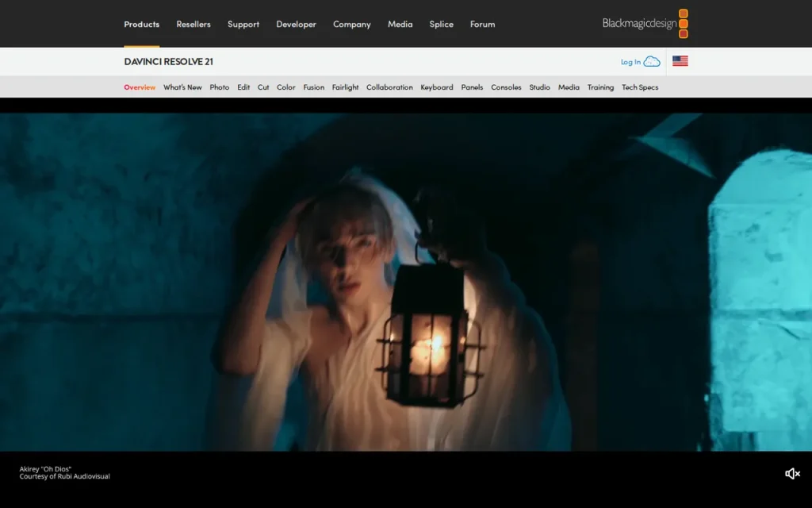Open the Media menu in top bar
Screen dimensions: 812x508
click(x=400, y=24)
